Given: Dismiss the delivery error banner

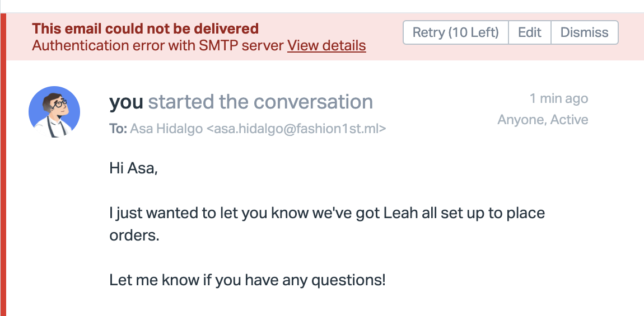Looking at the screenshot, I should (x=584, y=32).
